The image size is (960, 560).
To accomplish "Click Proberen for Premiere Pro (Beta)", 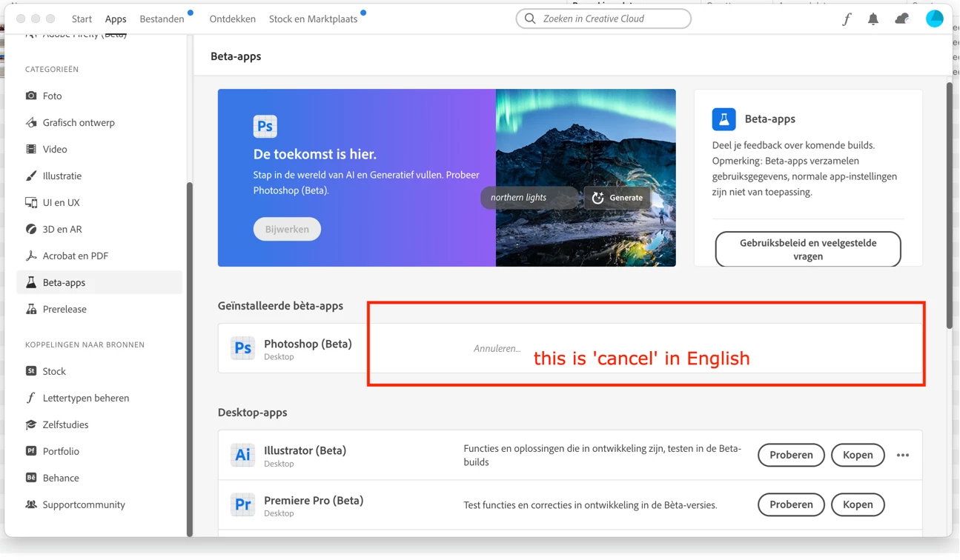I will pyautogui.click(x=791, y=504).
